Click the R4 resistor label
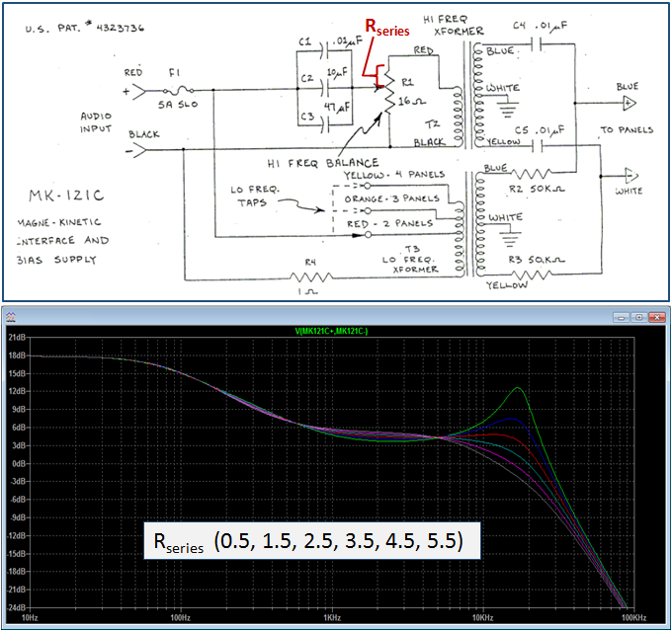 (x=310, y=262)
